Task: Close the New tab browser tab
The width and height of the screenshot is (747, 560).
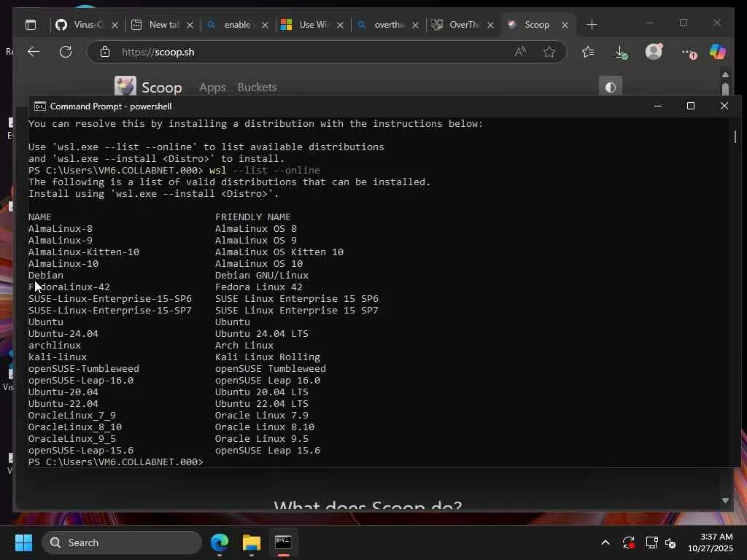Action: click(190, 26)
